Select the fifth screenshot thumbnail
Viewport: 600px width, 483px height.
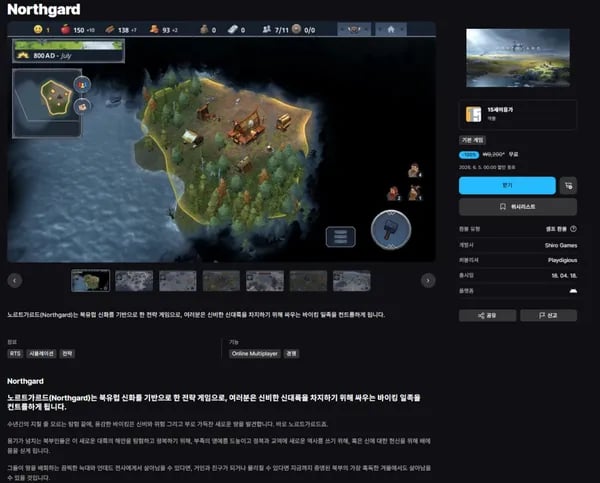(x=265, y=281)
